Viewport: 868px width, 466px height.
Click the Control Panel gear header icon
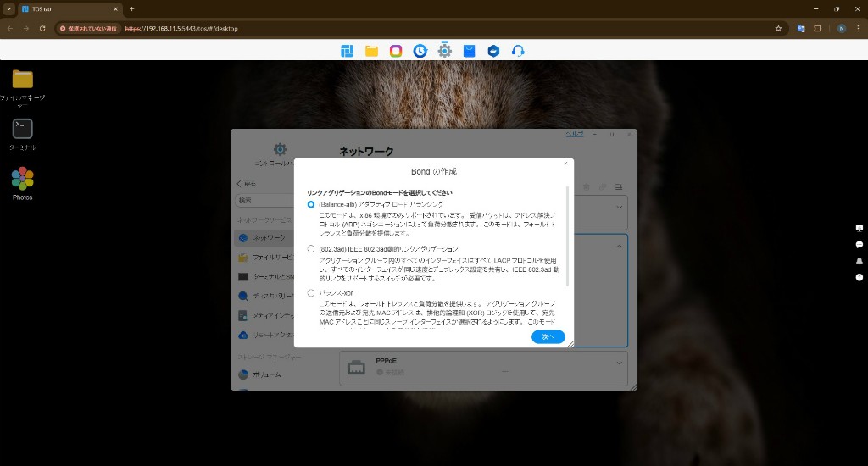click(280, 149)
